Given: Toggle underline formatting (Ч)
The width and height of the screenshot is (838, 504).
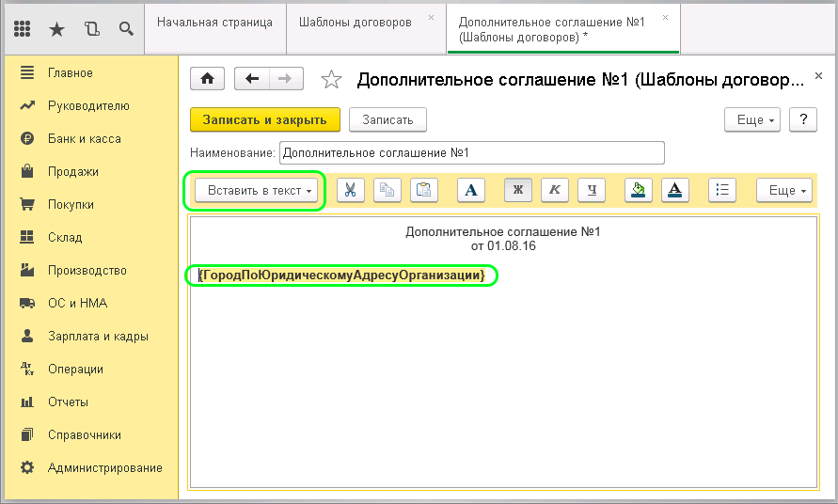Looking at the screenshot, I should click(x=592, y=190).
